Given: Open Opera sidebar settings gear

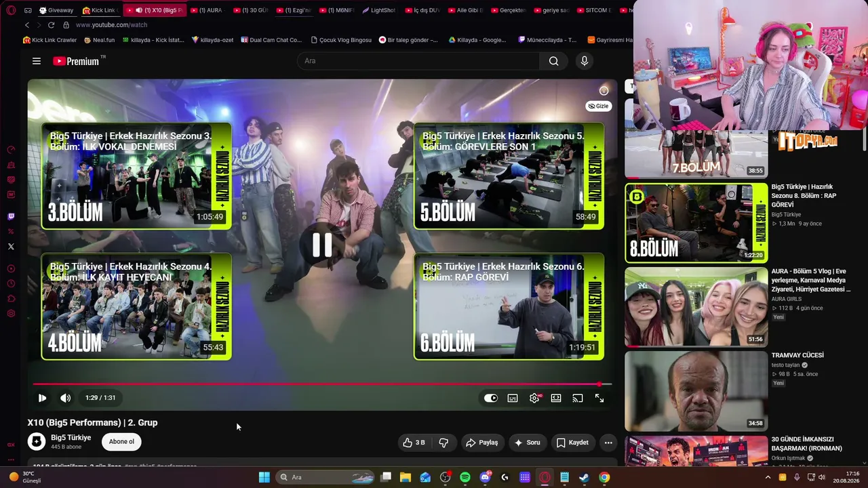Looking at the screenshot, I should click(x=11, y=313).
